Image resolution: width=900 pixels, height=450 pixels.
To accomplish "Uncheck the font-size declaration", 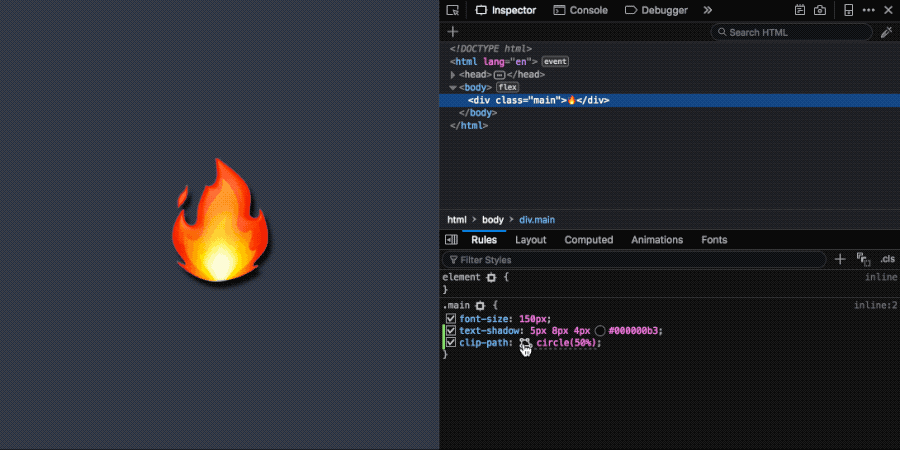I will [x=451, y=318].
